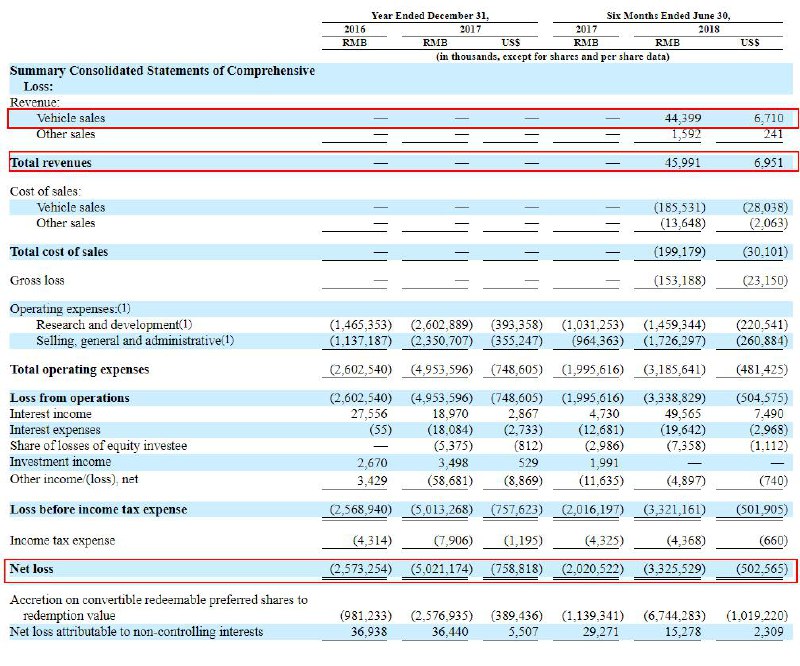The height and width of the screenshot is (666, 800).
Task: Click Vehicle sales label under Cost of sales
Action: point(70,207)
